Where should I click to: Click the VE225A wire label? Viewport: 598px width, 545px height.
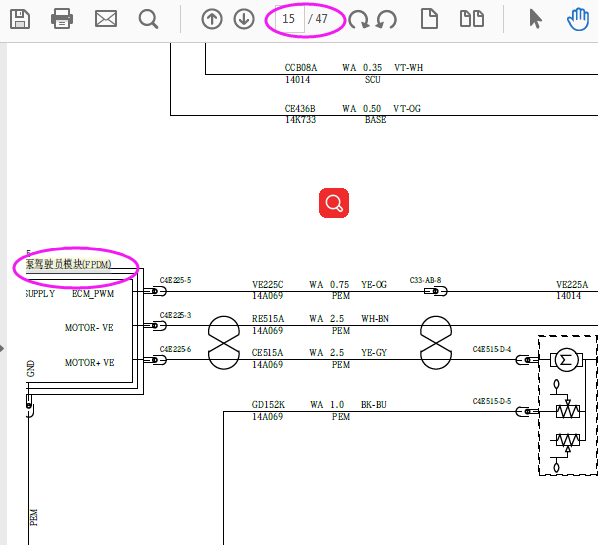[x=572, y=285]
